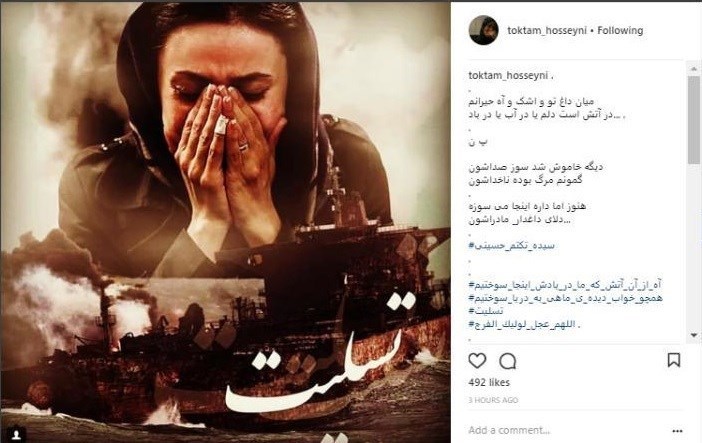Viewport: 702px width, 443px height.
Task: Open toktam_hosseyni profile picture
Action: click(x=484, y=30)
